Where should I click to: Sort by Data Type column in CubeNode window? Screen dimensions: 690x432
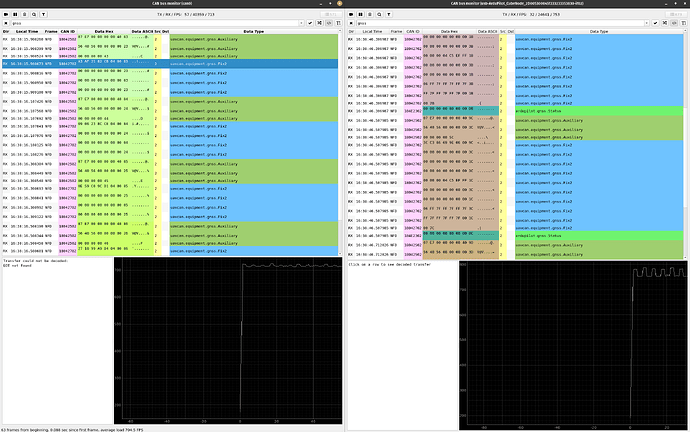click(599, 32)
